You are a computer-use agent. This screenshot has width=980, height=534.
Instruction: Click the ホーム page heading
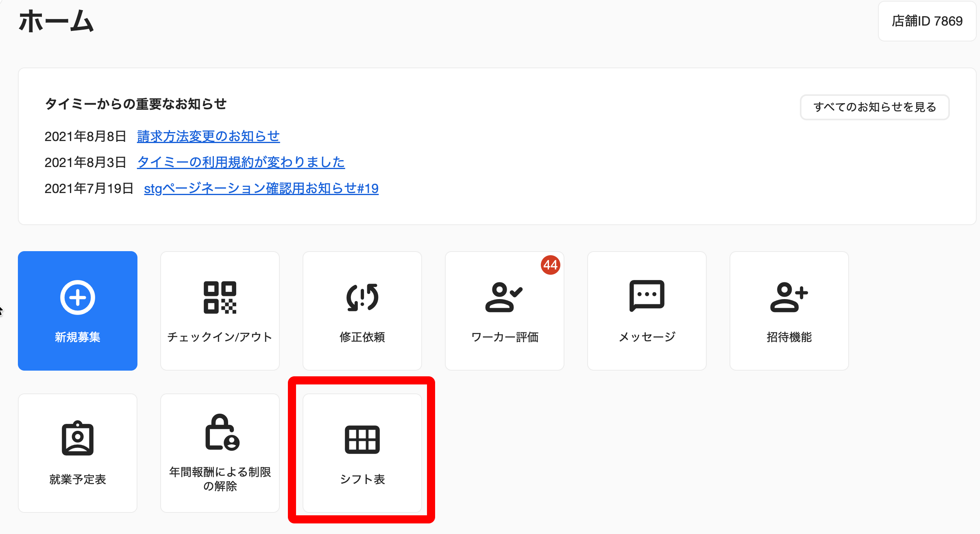click(x=56, y=21)
